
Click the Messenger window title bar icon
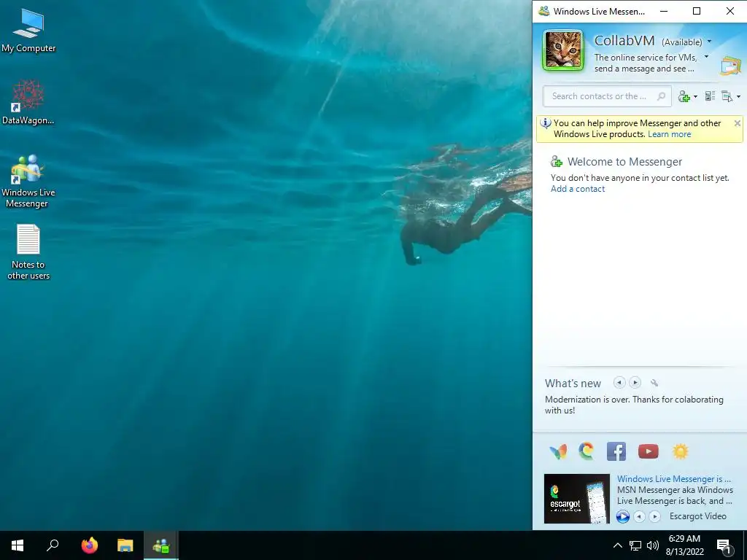point(543,11)
